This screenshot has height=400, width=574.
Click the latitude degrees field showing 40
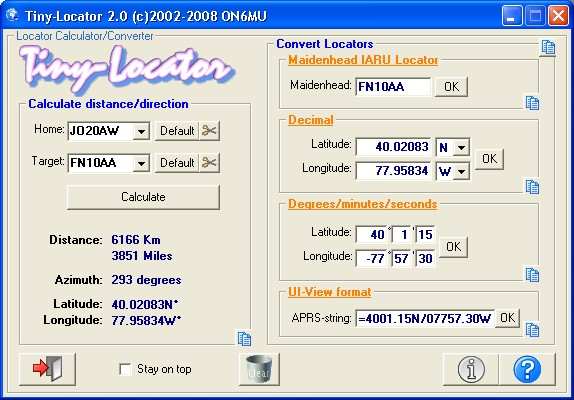(x=371, y=235)
